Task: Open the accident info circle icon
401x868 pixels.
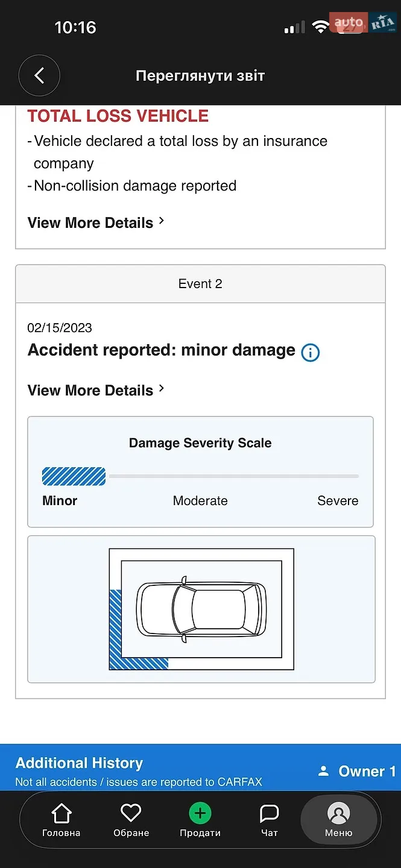Action: click(310, 352)
